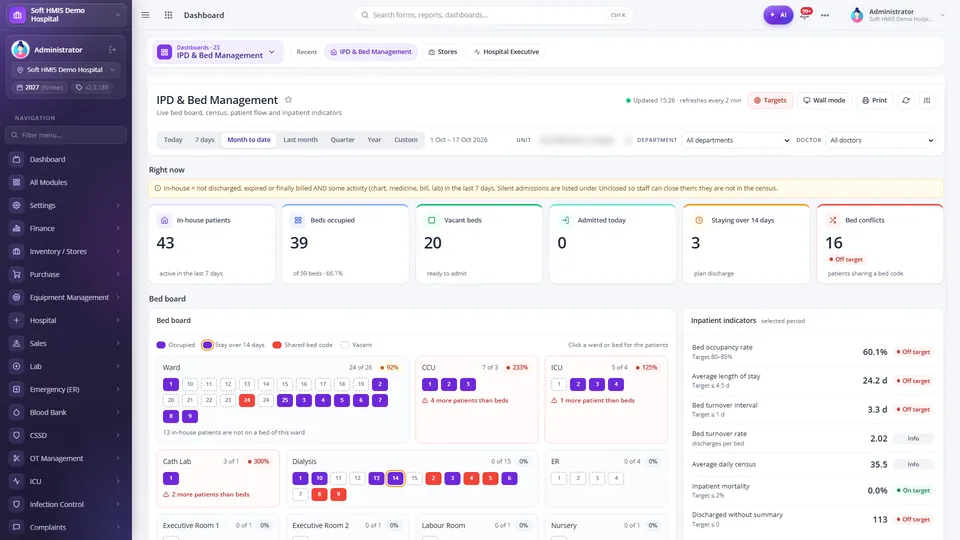This screenshot has height=540, width=960.
Task: Expand the Hospital sidebar menu
Action: coord(66,320)
